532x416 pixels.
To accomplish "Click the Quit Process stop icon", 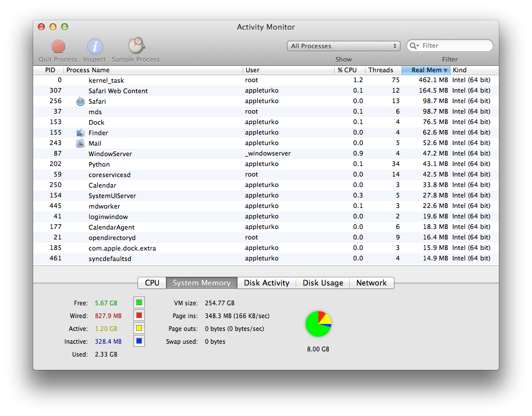I will pyautogui.click(x=58, y=46).
